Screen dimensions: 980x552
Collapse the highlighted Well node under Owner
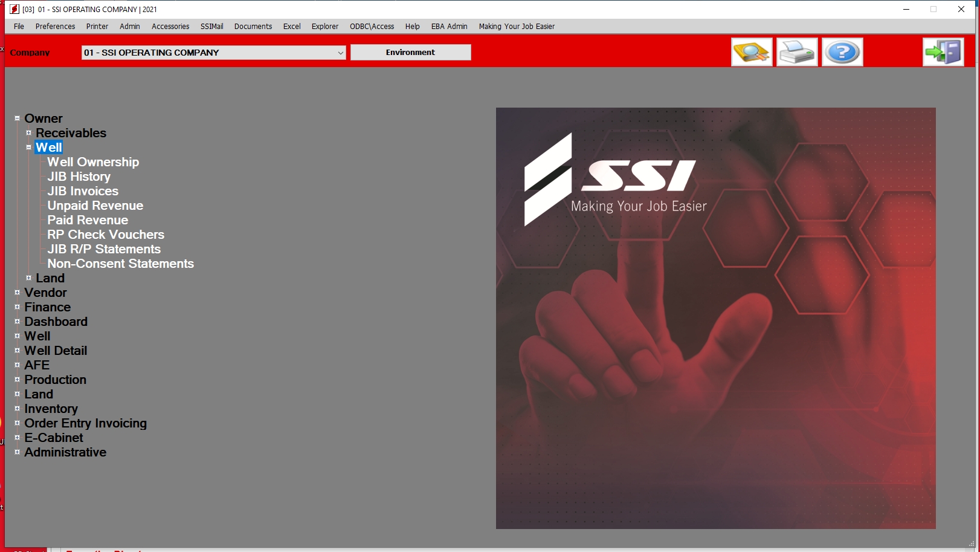(x=28, y=148)
